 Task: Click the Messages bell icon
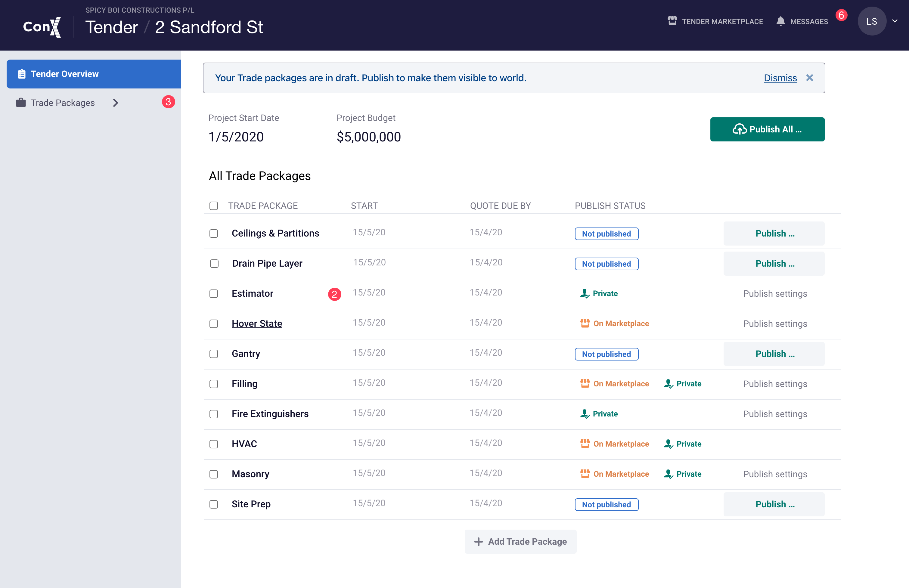781,21
